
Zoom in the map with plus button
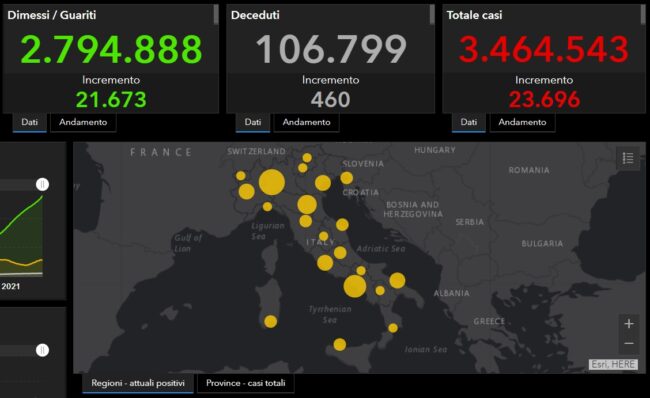tap(629, 323)
